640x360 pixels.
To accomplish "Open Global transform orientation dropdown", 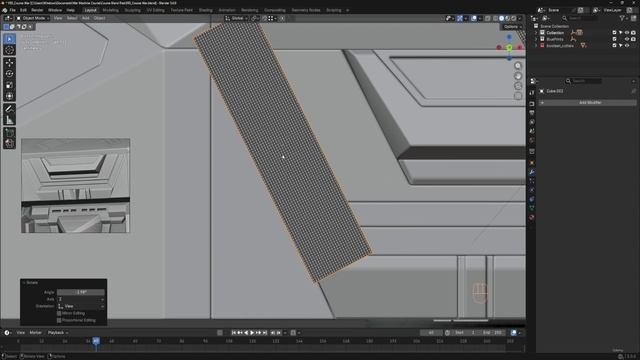I will coord(236,18).
